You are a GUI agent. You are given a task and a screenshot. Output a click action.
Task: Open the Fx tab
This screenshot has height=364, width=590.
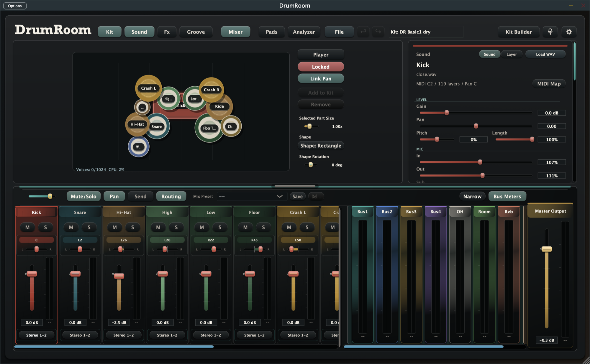[x=167, y=32]
